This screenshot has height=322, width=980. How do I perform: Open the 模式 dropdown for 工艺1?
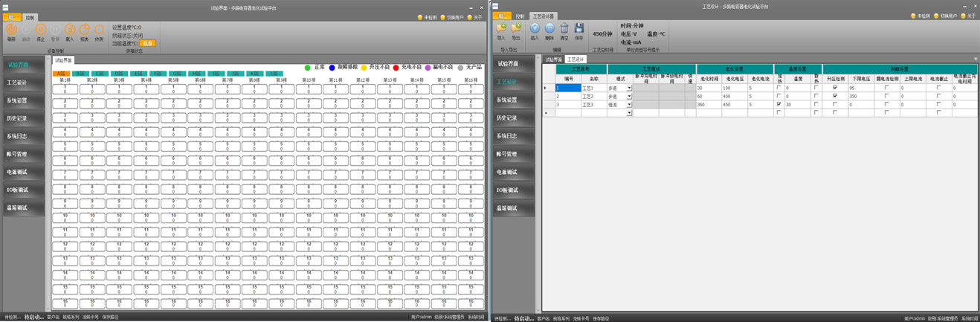coord(629,88)
